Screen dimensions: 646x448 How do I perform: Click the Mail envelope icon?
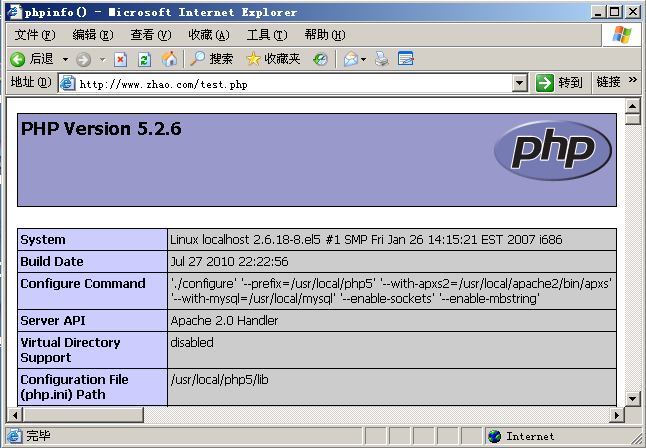click(351, 59)
